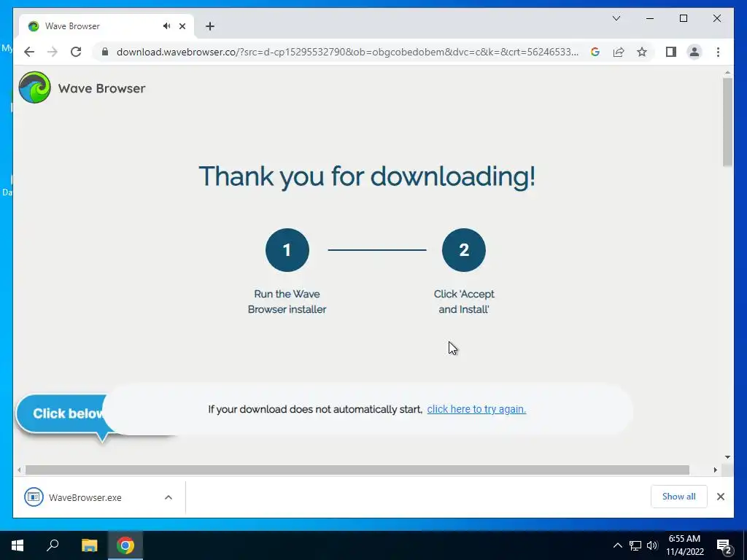Mute the tab via speaker icon

point(166,26)
